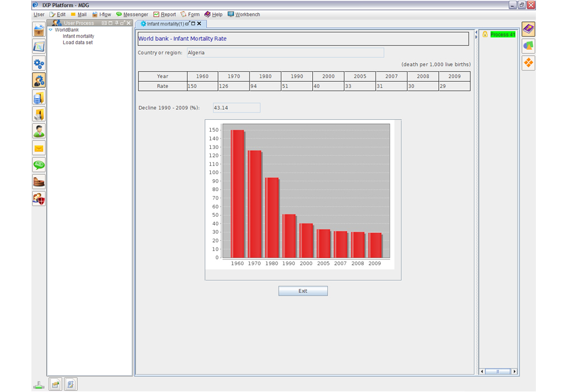Click the Decline 1990 - 2009 value field
Viewport: 569px width, 392px height.
(x=237, y=108)
